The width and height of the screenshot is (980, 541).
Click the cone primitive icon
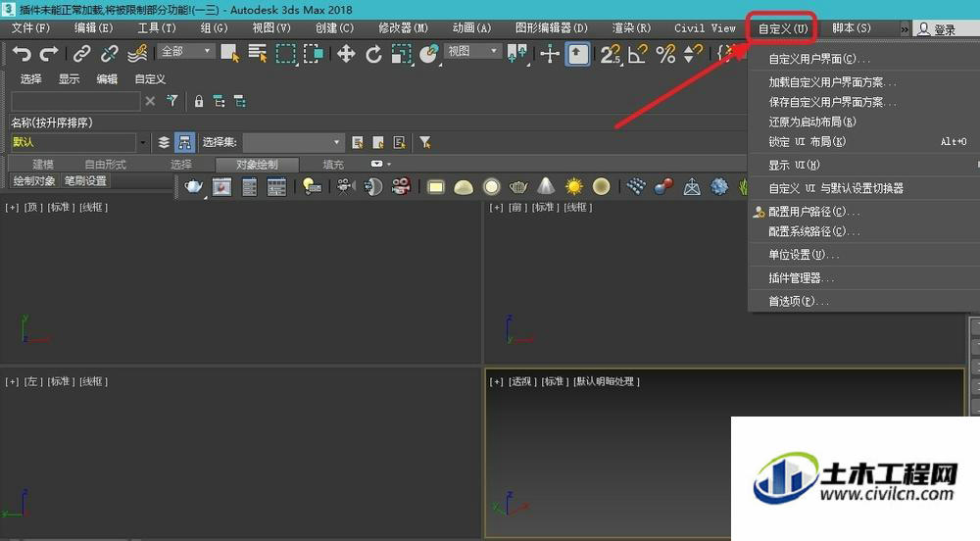coord(546,186)
